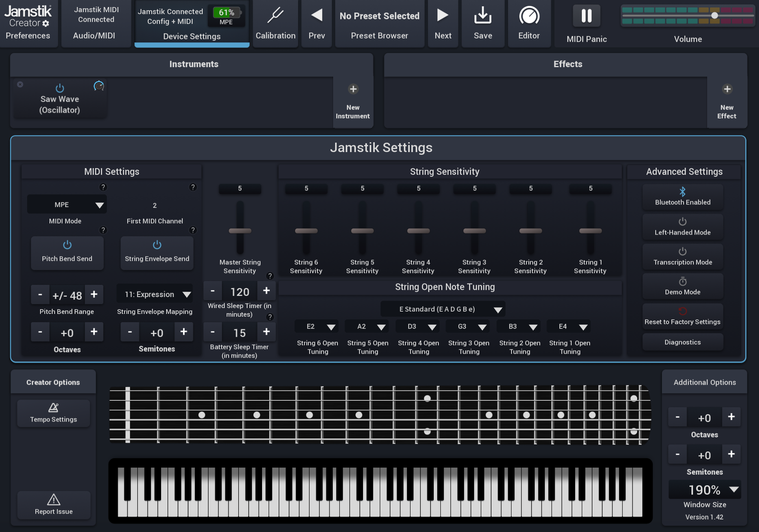
Task: Open help icon above Pitch Bend Send
Action: (x=103, y=230)
